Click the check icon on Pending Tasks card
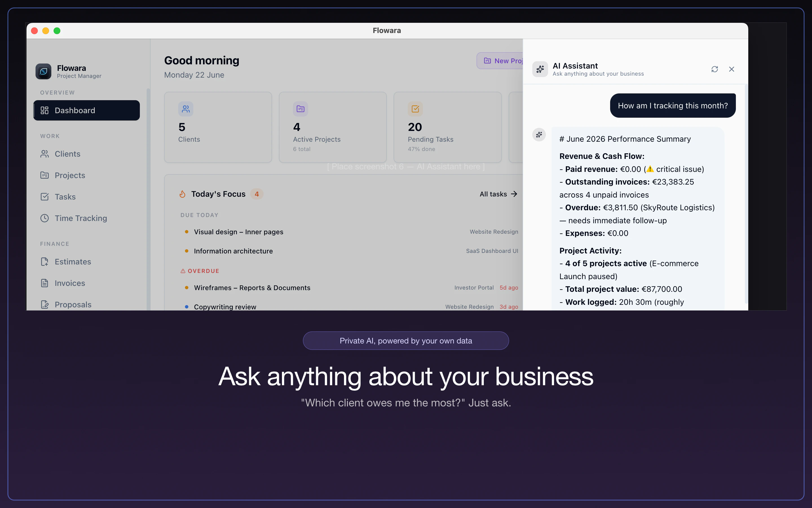Screen dimensions: 812x508 coord(415,109)
